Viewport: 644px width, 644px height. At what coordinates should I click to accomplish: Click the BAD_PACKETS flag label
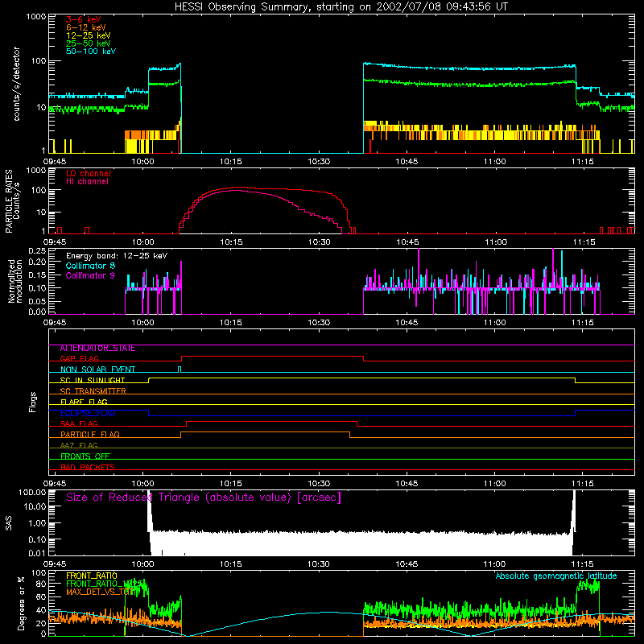click(88, 467)
